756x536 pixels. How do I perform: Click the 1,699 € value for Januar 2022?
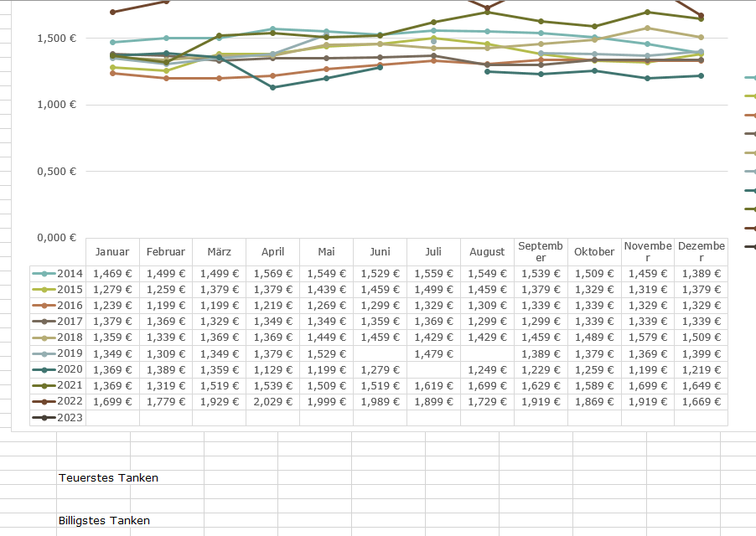coord(112,401)
